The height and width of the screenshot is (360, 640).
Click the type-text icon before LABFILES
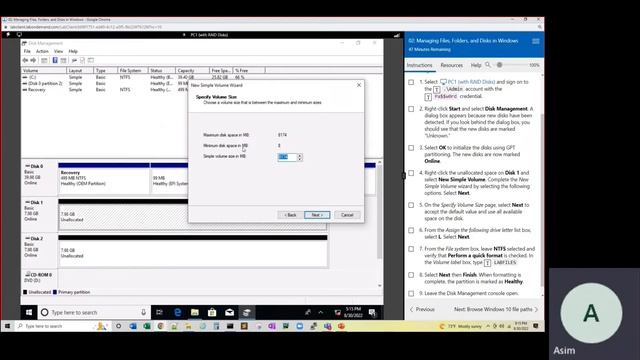tap(487, 262)
